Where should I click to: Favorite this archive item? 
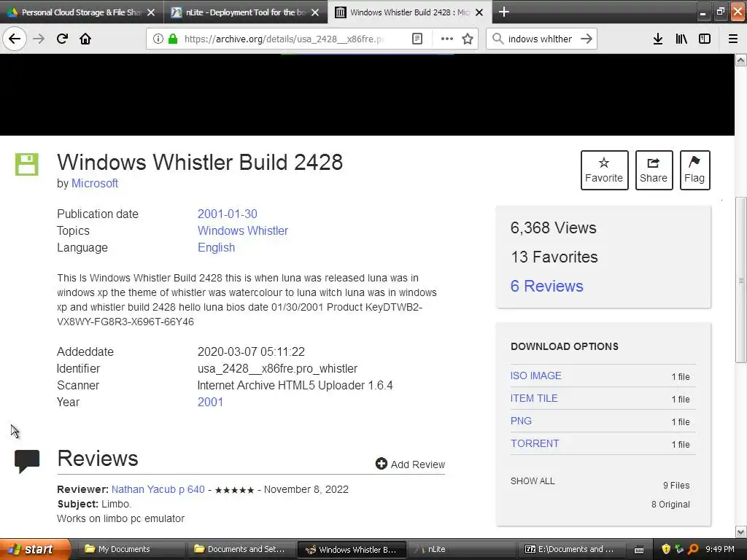[604, 170]
